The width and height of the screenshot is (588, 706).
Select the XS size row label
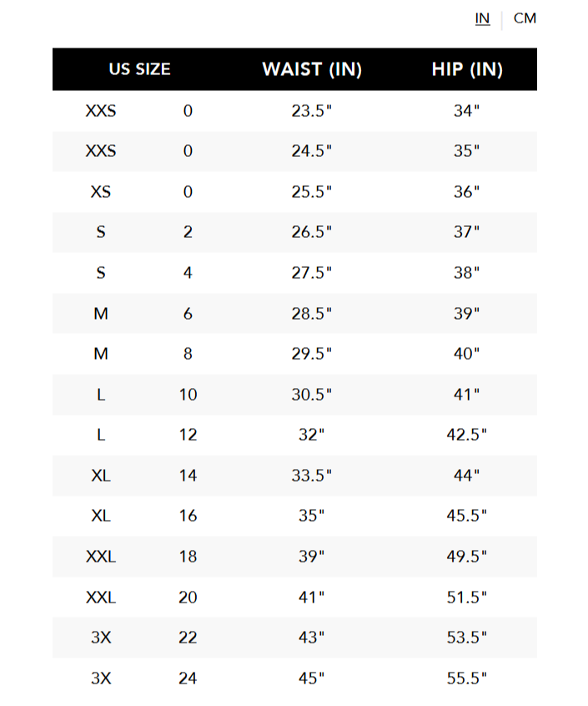point(101,192)
